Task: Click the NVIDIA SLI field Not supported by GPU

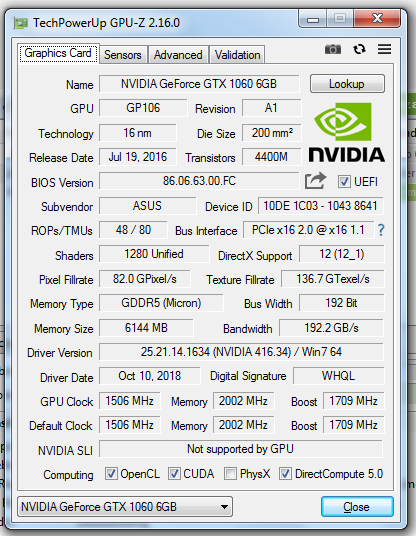Action: click(x=241, y=449)
